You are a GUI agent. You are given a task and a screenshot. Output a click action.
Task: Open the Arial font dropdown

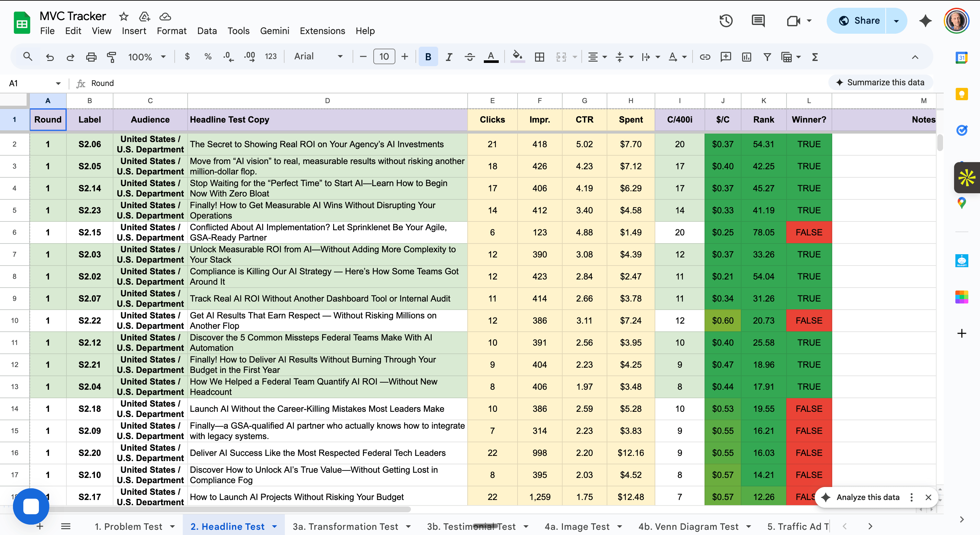coord(318,56)
